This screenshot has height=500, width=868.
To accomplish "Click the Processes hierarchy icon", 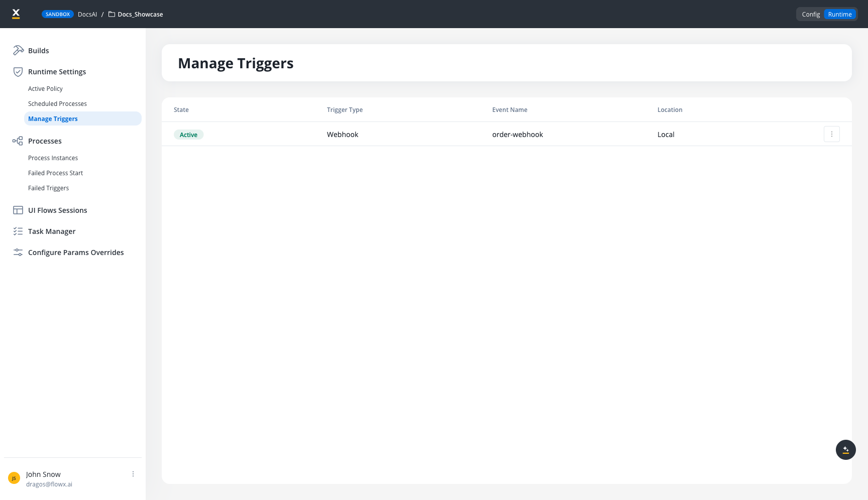I will [18, 141].
